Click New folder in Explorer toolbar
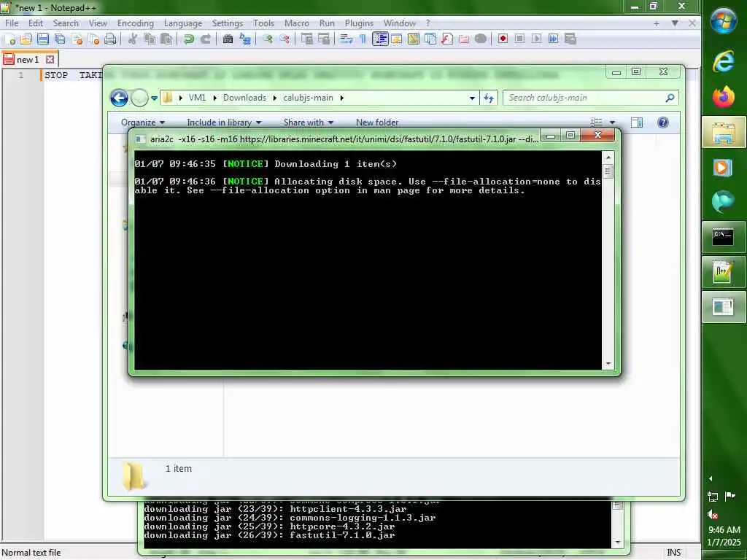Viewport: 747px width, 560px height. pos(377,122)
